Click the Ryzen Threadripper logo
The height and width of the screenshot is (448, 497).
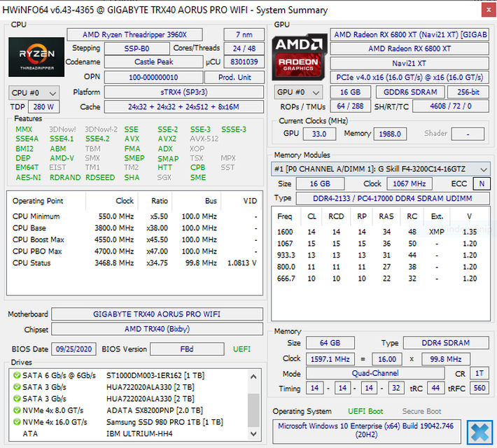36,57
